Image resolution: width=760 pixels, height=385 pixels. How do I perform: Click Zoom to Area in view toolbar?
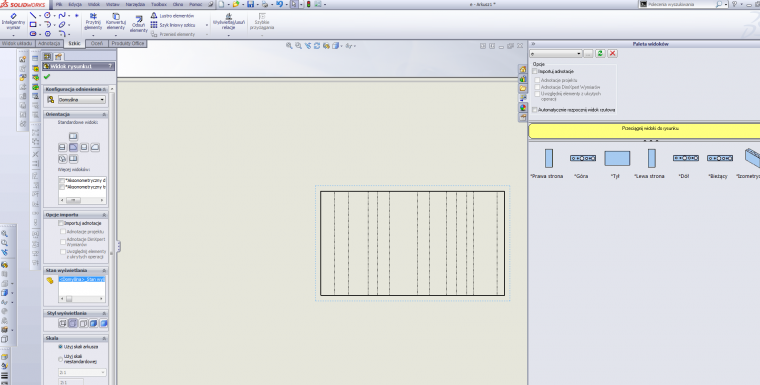click(x=298, y=46)
